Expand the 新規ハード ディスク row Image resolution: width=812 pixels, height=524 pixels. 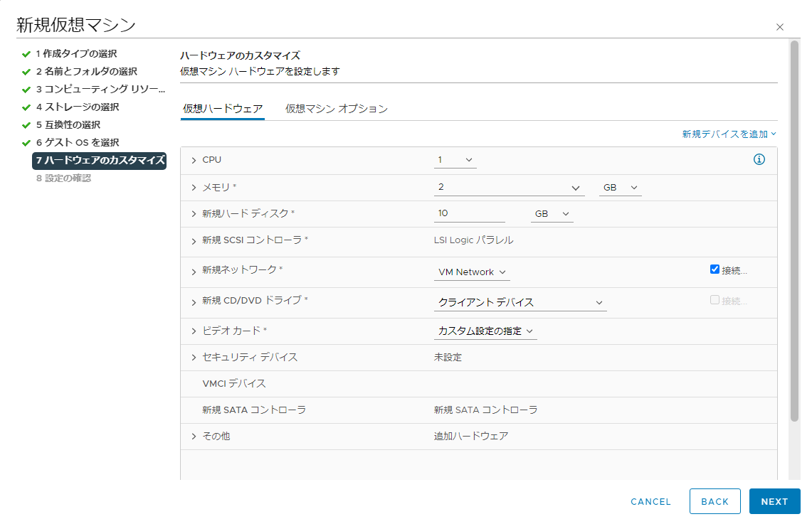pyautogui.click(x=194, y=214)
